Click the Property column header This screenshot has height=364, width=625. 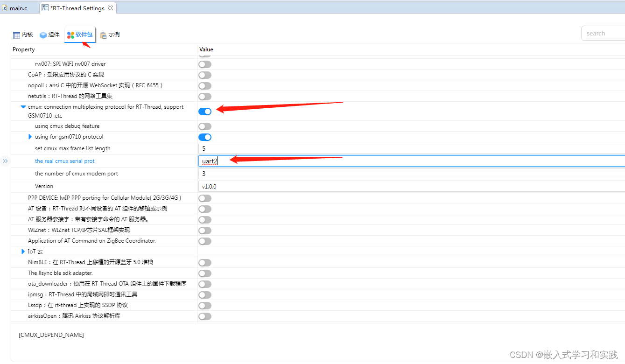24,49
